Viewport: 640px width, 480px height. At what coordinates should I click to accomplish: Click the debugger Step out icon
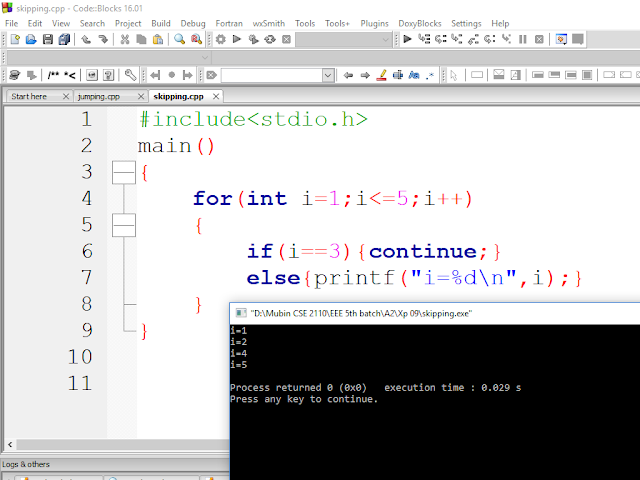coord(473,39)
